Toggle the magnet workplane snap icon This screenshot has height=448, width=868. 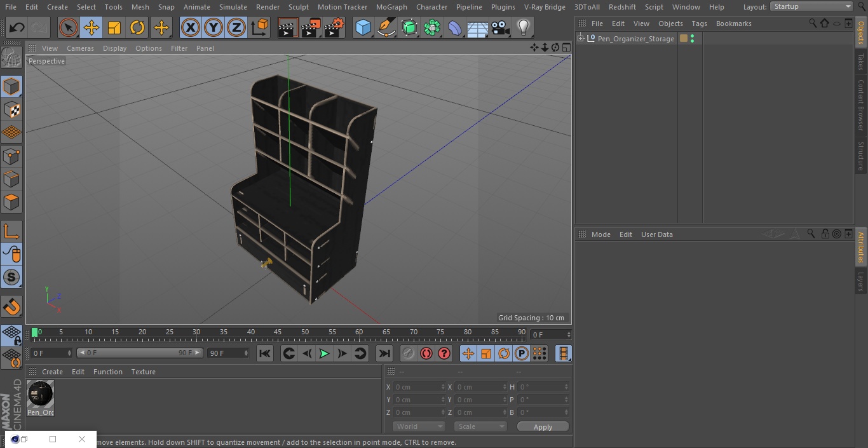tap(11, 307)
